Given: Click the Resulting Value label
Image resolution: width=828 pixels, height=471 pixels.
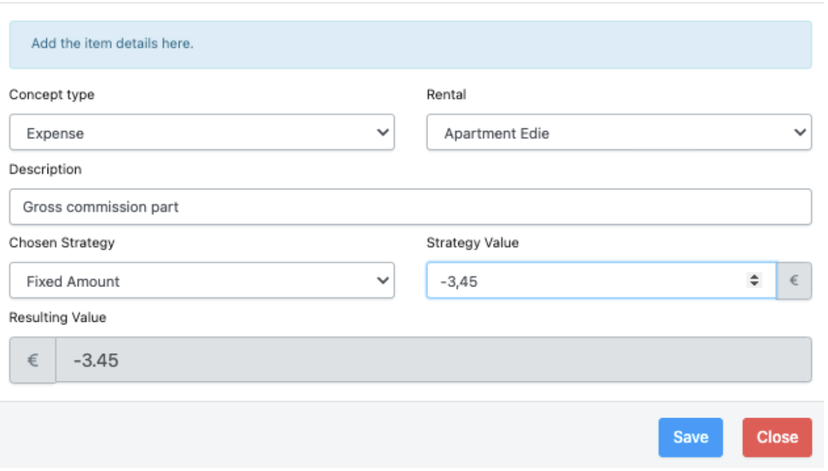Looking at the screenshot, I should tap(57, 317).
